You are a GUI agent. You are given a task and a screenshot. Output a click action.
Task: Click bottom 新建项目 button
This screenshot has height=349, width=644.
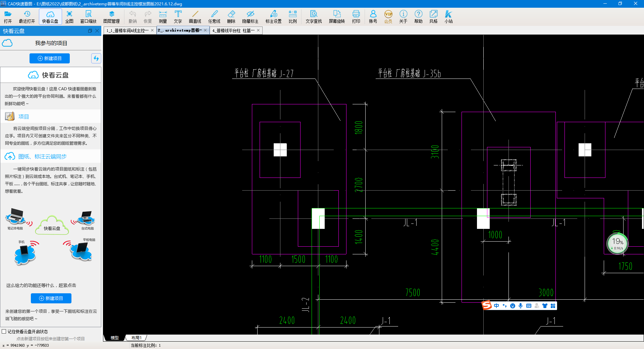pyautogui.click(x=51, y=298)
